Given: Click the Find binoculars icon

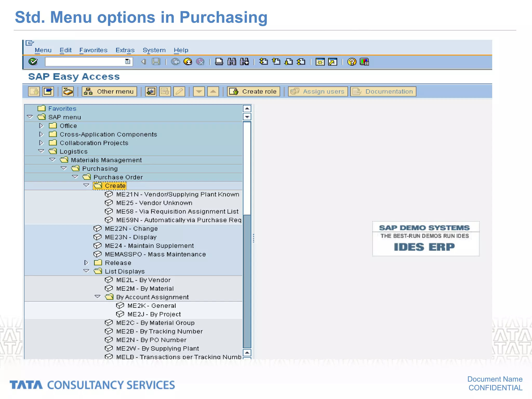Looking at the screenshot, I should pyautogui.click(x=232, y=62).
